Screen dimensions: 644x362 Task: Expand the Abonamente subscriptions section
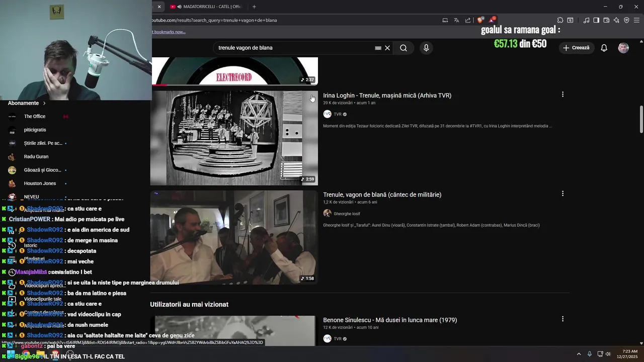tap(27, 103)
